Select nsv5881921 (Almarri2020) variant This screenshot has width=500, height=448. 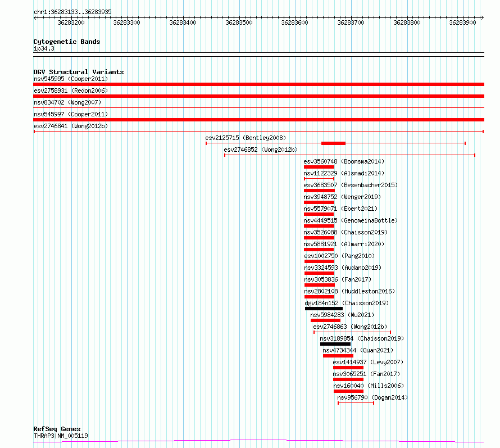[x=344, y=244]
